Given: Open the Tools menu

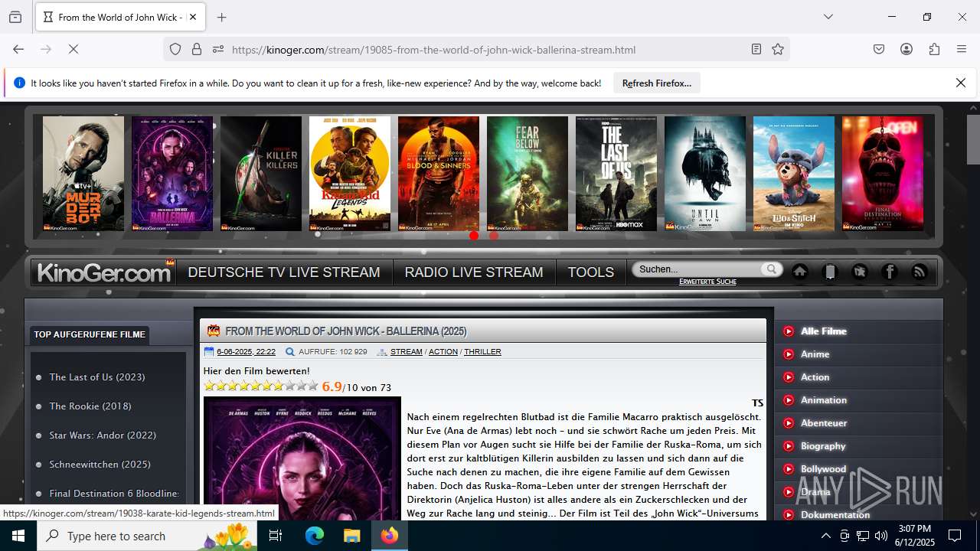Looking at the screenshot, I should click(590, 272).
